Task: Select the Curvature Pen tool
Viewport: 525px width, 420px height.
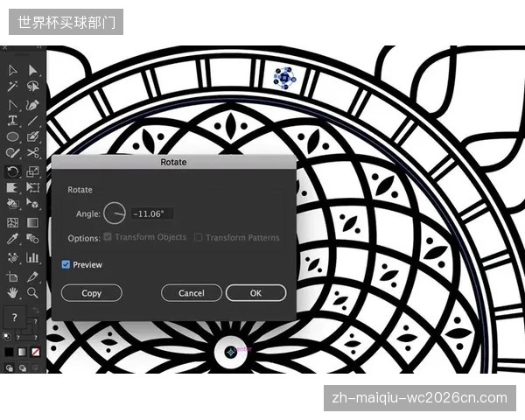Action: pos(32,105)
